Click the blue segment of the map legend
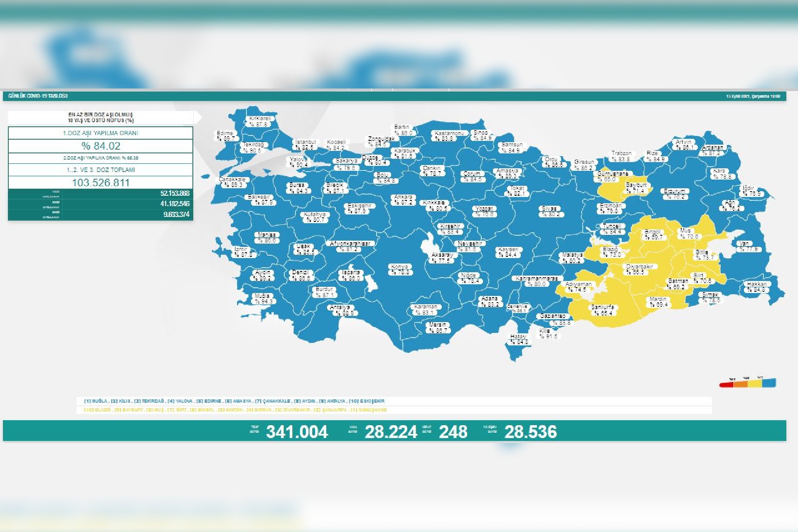798x532 pixels. [769, 382]
